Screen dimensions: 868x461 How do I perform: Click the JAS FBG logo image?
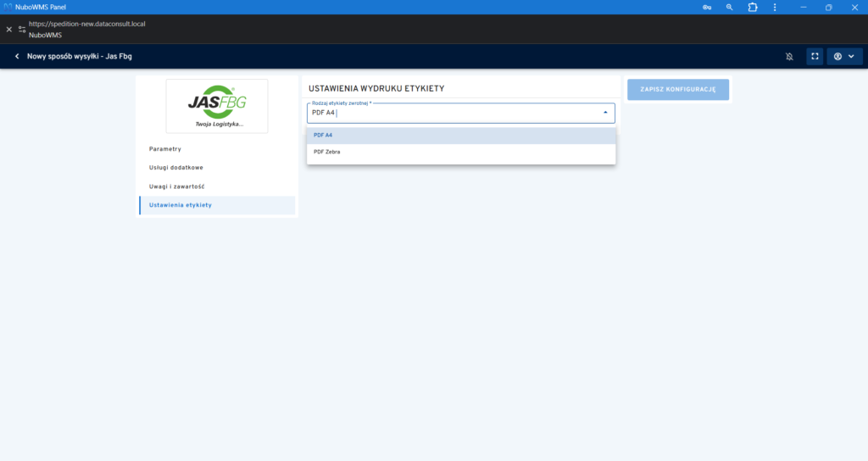(217, 106)
